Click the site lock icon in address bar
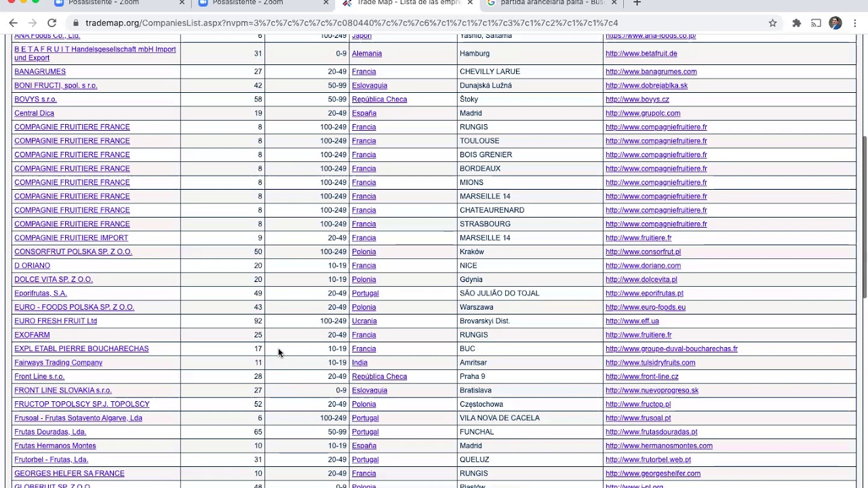Screen dimensions: 868x488 (x=75, y=23)
